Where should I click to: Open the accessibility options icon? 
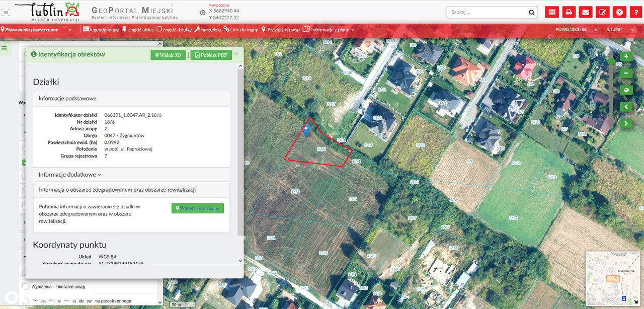coord(619,13)
